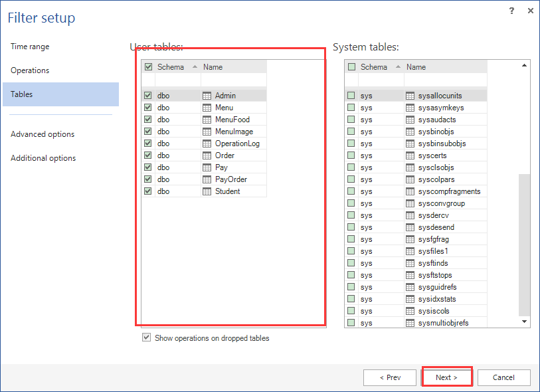
Task: Click the Next button
Action: point(447,377)
